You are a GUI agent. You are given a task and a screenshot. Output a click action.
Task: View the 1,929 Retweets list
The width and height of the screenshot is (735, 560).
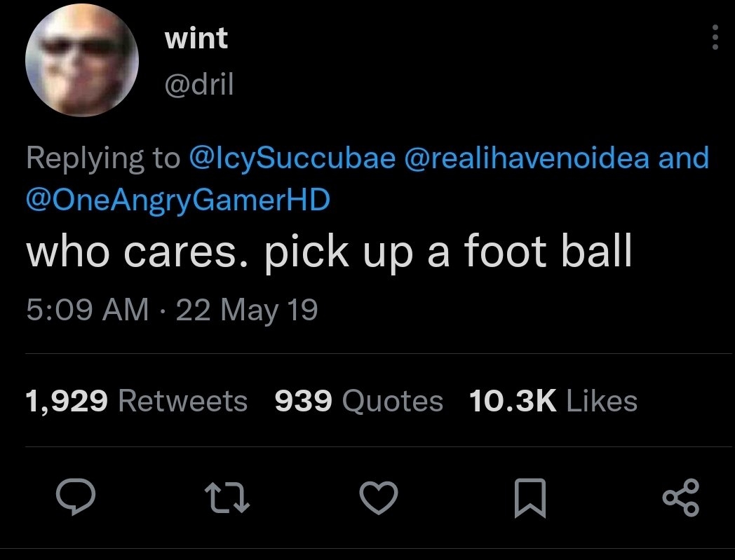pos(136,402)
